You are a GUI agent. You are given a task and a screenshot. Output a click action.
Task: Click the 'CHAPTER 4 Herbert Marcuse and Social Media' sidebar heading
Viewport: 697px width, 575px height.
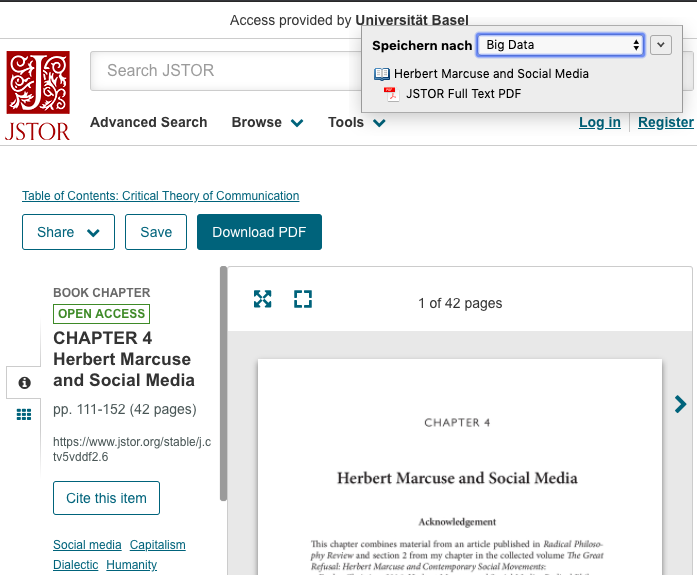124,359
